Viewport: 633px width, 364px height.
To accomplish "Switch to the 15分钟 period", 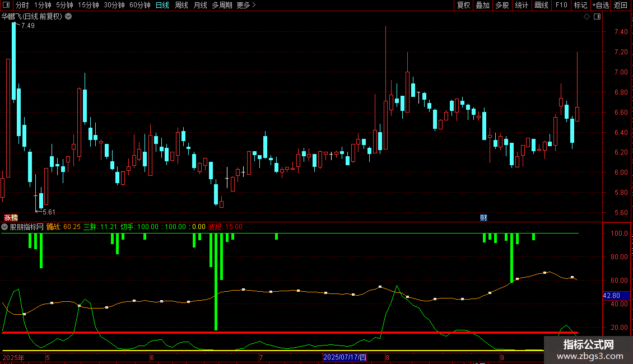I will [89, 5].
